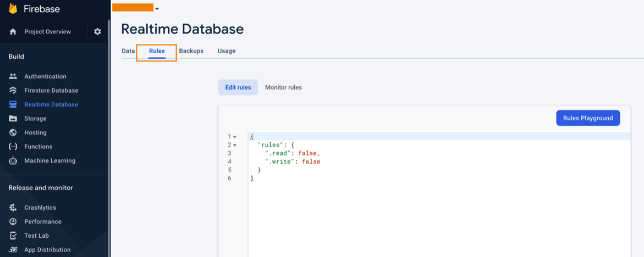Open the Rules Playground

coord(588,118)
